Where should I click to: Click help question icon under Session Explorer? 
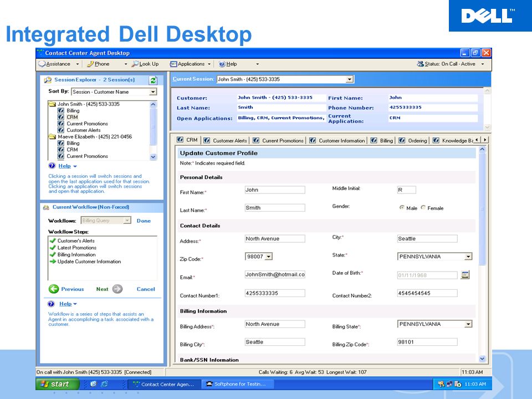[x=52, y=166]
